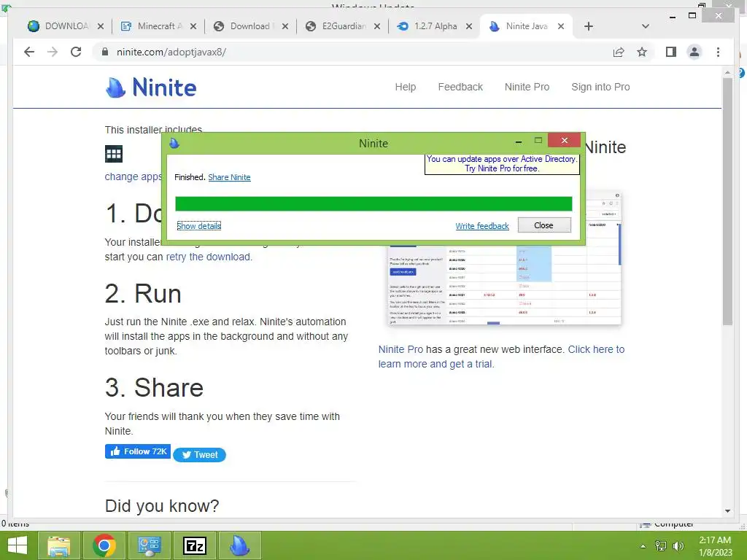The width and height of the screenshot is (747, 560).
Task: Open the Help page link
Action: (406, 87)
